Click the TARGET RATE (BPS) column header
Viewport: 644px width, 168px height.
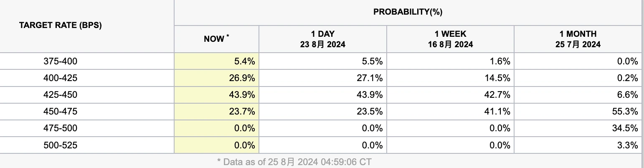coord(61,25)
